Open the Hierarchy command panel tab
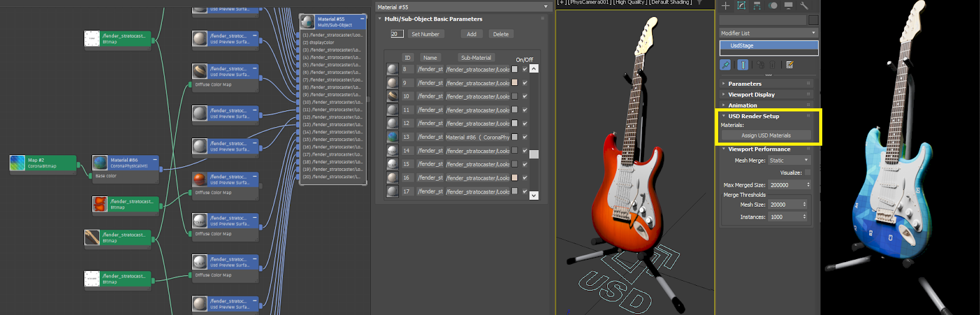Screen dimensions: 980x315 757,6
